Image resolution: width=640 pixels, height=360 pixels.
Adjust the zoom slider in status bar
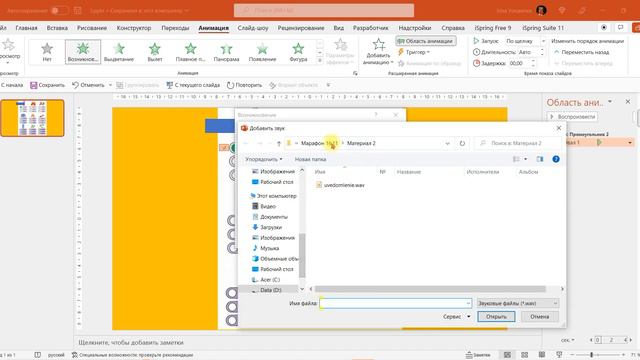tap(591, 355)
